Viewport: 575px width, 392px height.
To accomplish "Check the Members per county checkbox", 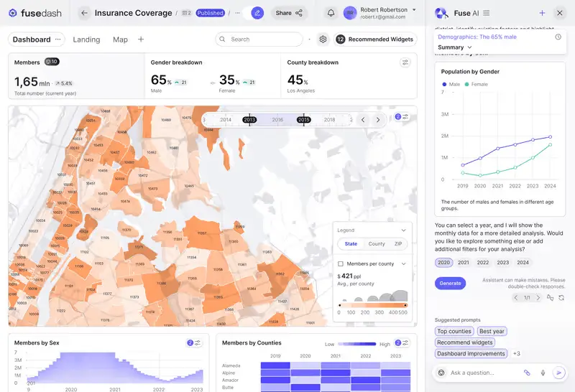I will [340, 263].
